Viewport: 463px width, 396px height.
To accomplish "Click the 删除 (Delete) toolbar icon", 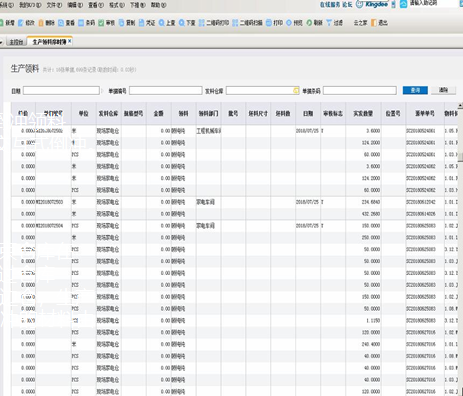I will 41,23.
